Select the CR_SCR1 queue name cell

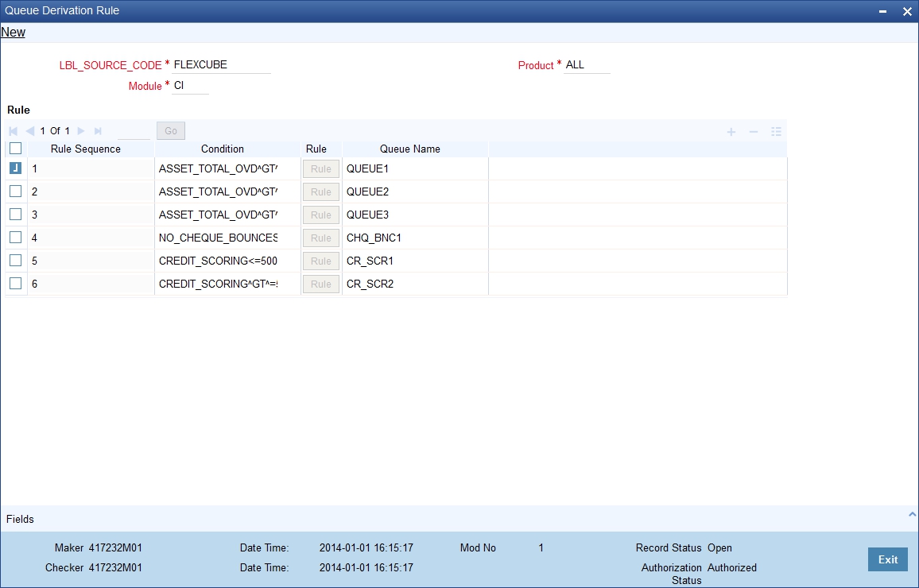point(415,261)
